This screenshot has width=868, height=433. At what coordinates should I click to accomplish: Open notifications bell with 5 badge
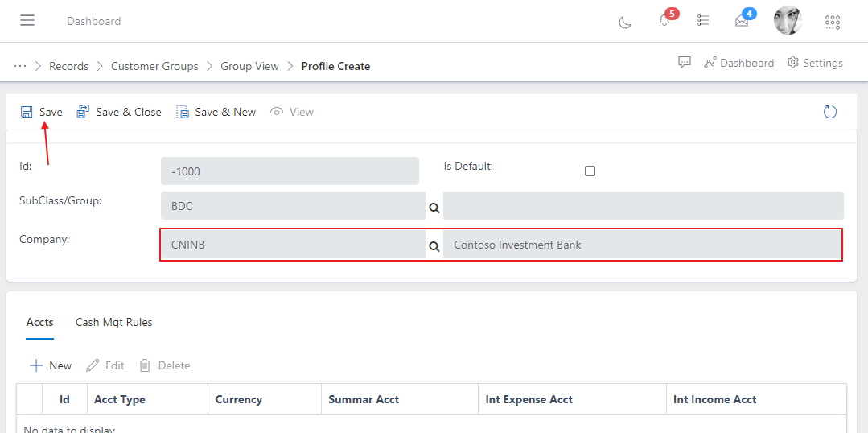coord(664,20)
